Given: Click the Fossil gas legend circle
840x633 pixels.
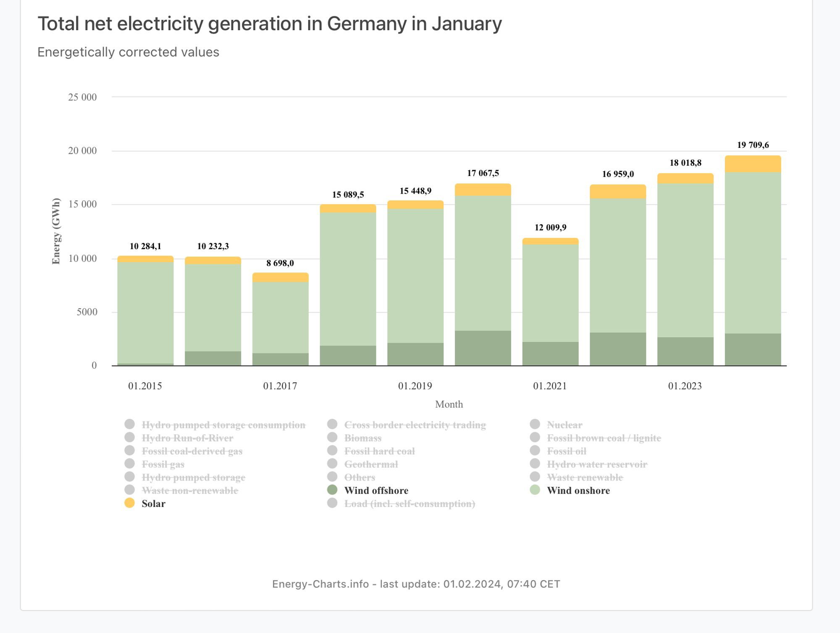Looking at the screenshot, I should [130, 463].
